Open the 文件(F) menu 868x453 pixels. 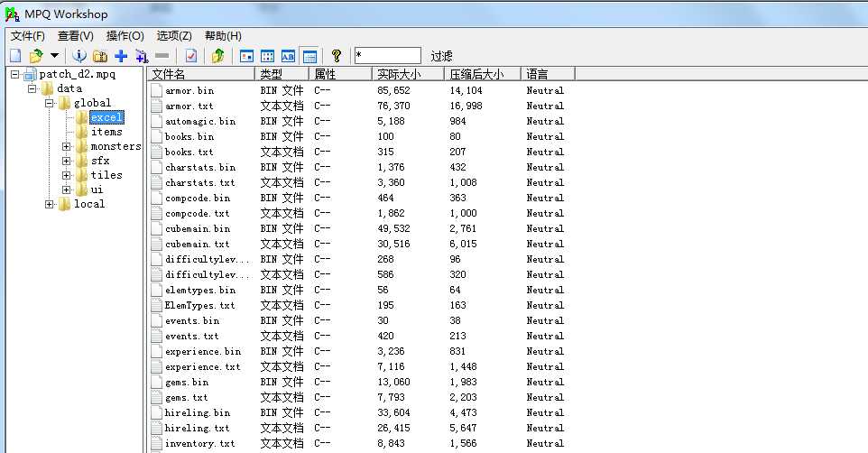tap(28, 36)
